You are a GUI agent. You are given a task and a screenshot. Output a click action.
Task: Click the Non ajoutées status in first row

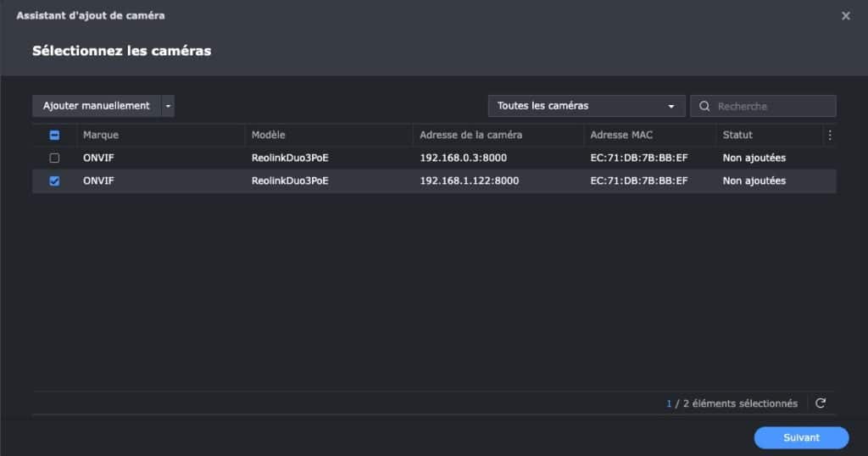pos(754,158)
